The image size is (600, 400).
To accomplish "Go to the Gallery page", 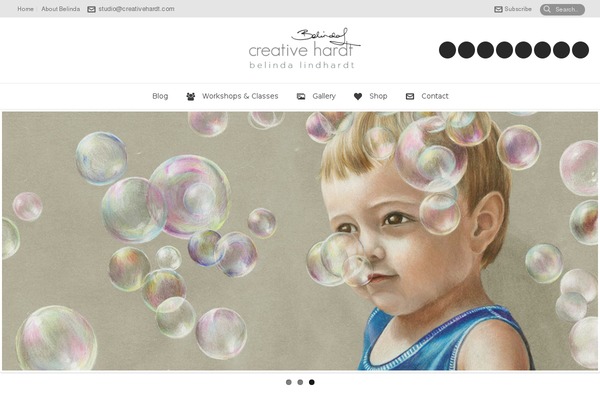I will click(x=324, y=96).
